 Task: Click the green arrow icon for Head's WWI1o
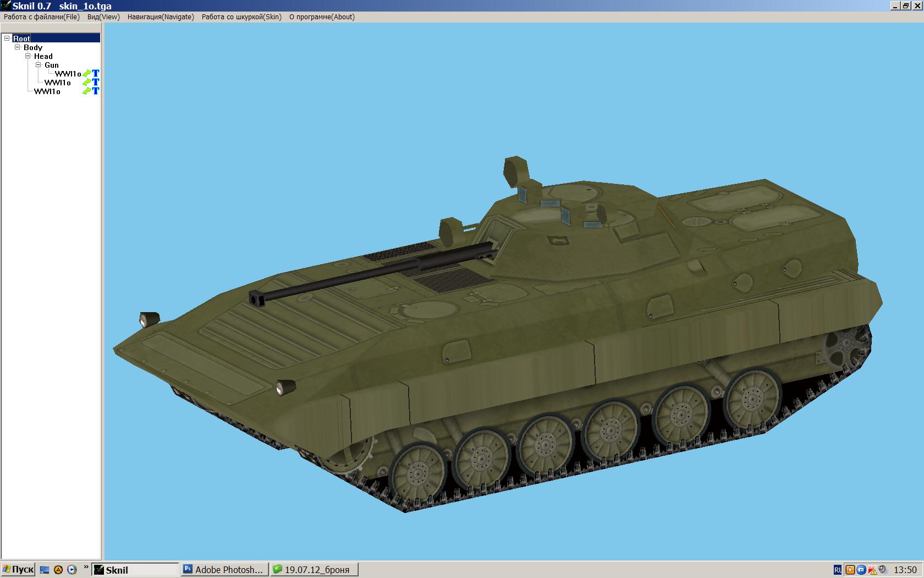[x=87, y=83]
